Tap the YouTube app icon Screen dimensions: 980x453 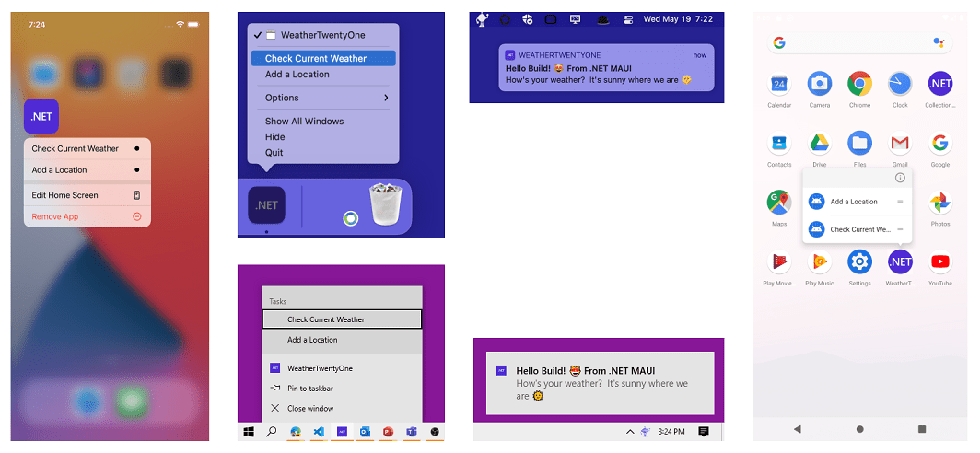(x=940, y=261)
